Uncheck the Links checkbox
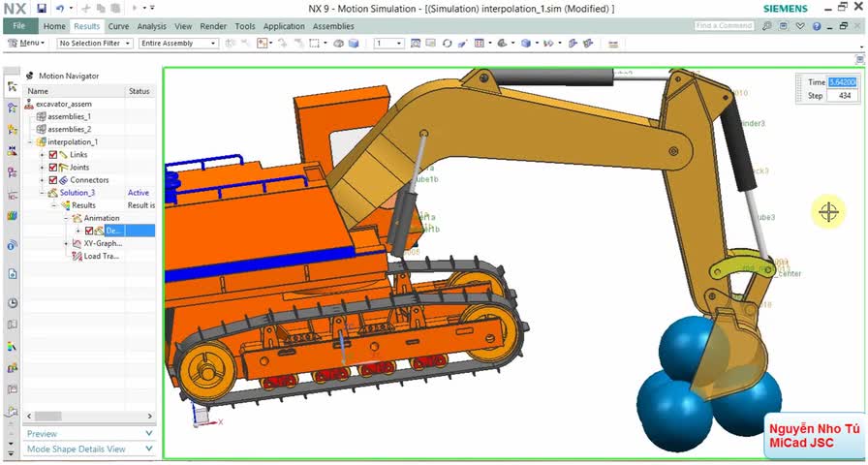 53,155
